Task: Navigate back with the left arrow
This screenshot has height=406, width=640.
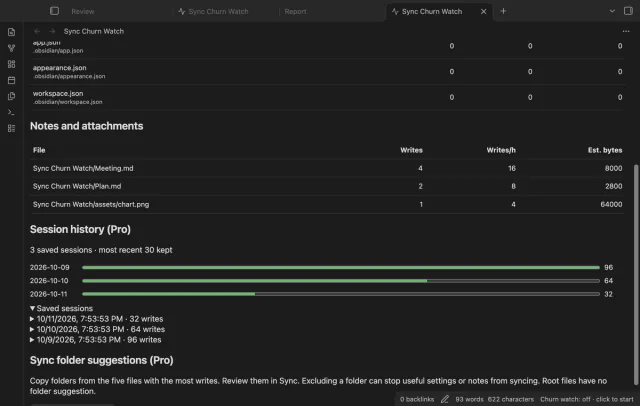Action: point(37,31)
